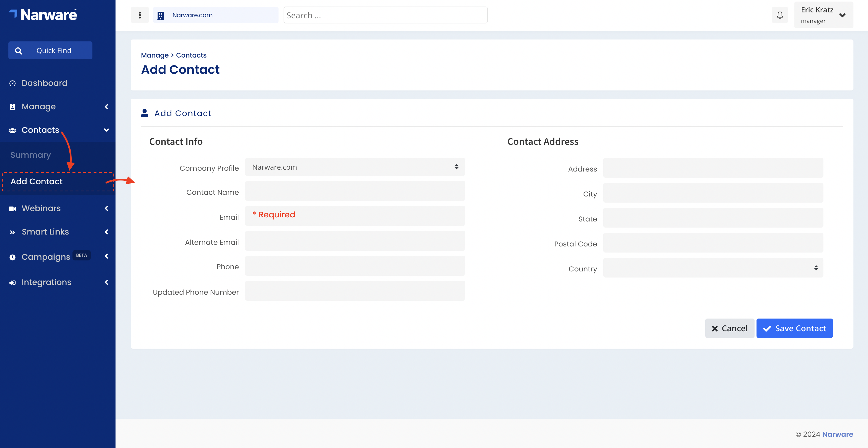Open the three-dot options menu
Viewport: 868px width, 448px height.
[140, 15]
